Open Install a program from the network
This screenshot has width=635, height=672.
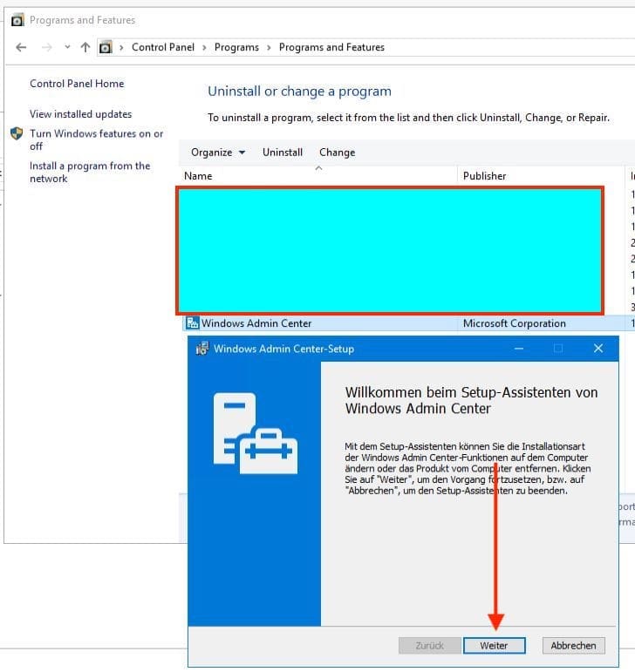(x=90, y=172)
